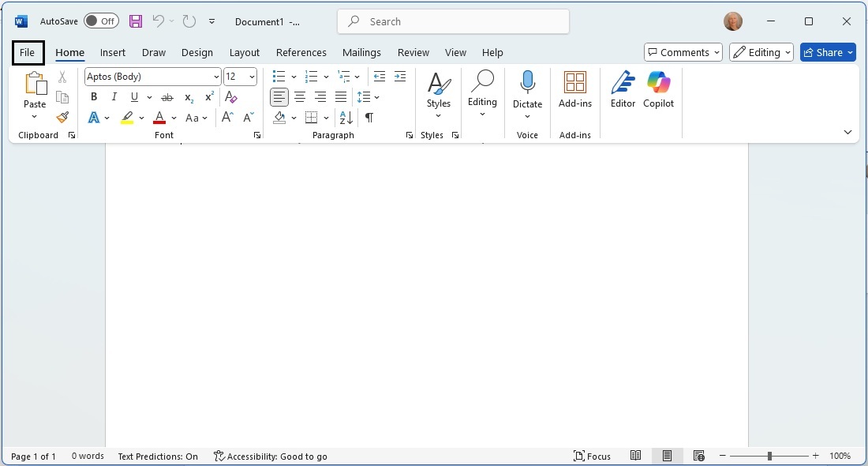Open the Copilot pane

[658, 89]
